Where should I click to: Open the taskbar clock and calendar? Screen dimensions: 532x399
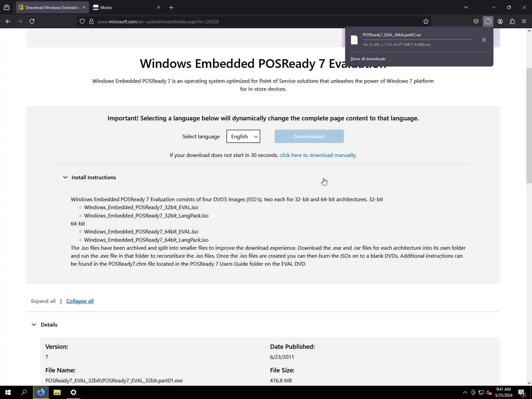(x=503, y=392)
